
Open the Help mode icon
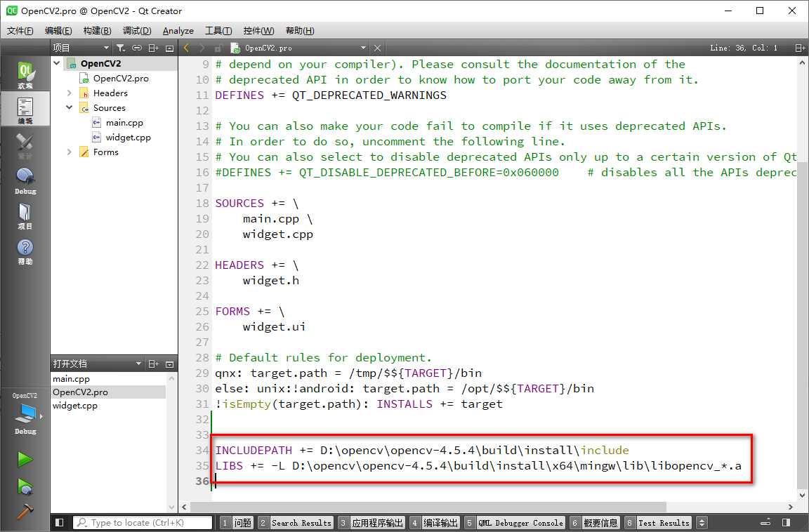(x=25, y=250)
